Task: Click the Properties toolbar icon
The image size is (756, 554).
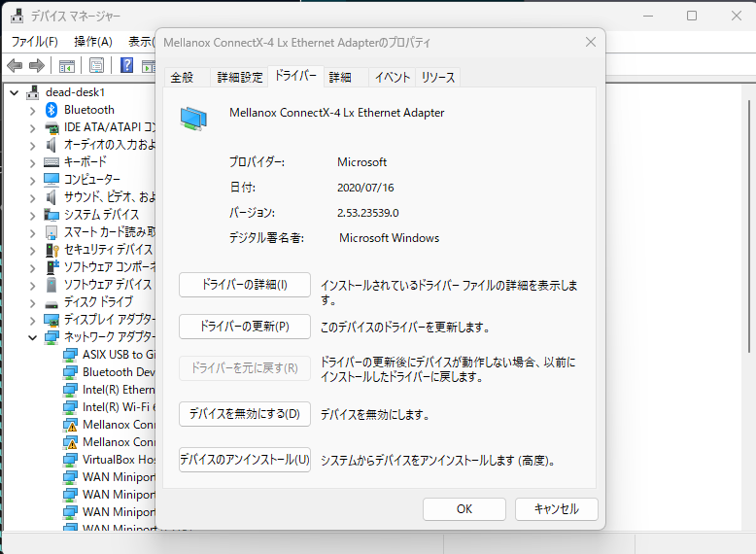Action: pyautogui.click(x=96, y=65)
